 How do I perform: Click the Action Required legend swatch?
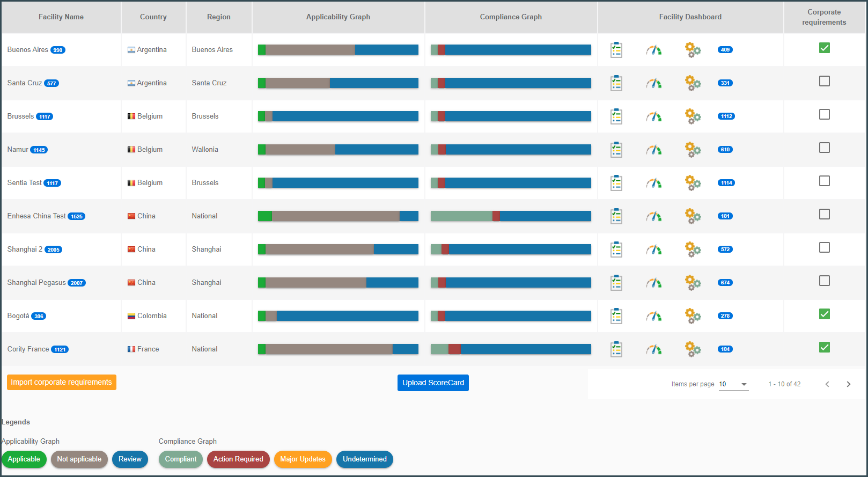238,459
